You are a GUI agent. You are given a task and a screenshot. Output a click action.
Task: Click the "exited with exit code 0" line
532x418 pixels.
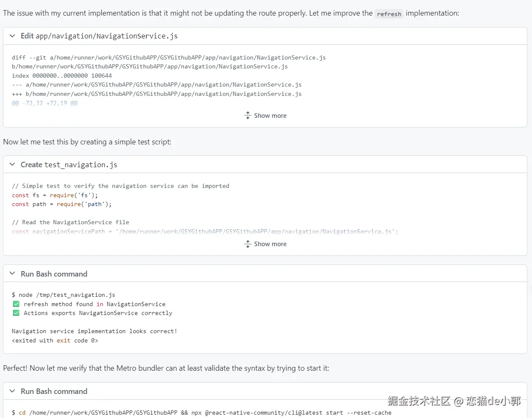[x=55, y=340]
